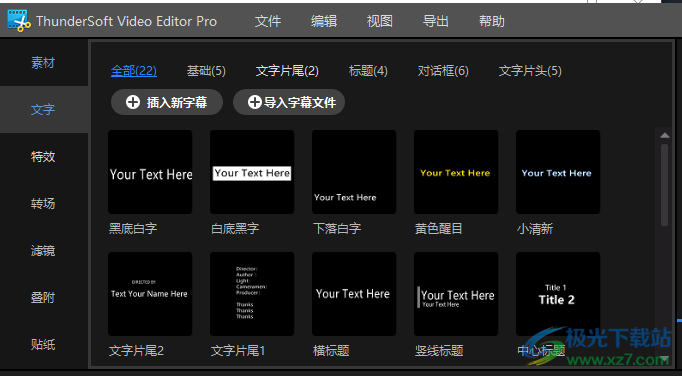Filter by 对话框(6) category
682x376 pixels.
coord(443,71)
